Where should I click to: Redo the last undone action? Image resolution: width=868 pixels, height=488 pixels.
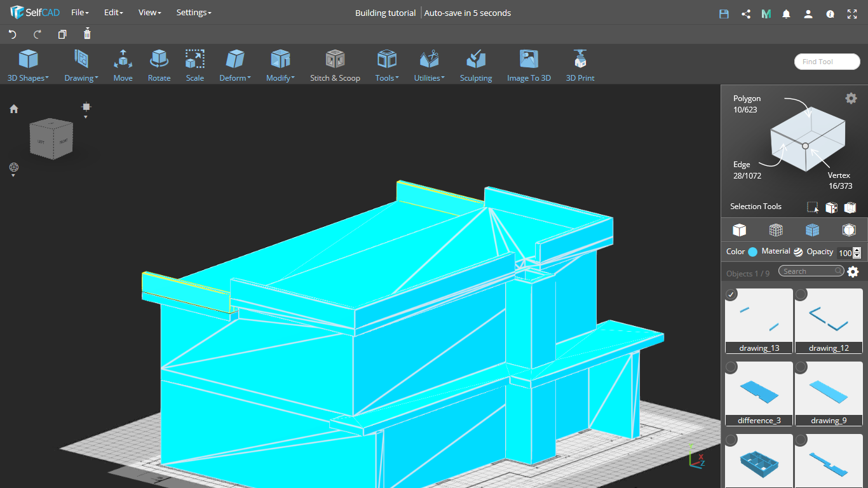[37, 34]
